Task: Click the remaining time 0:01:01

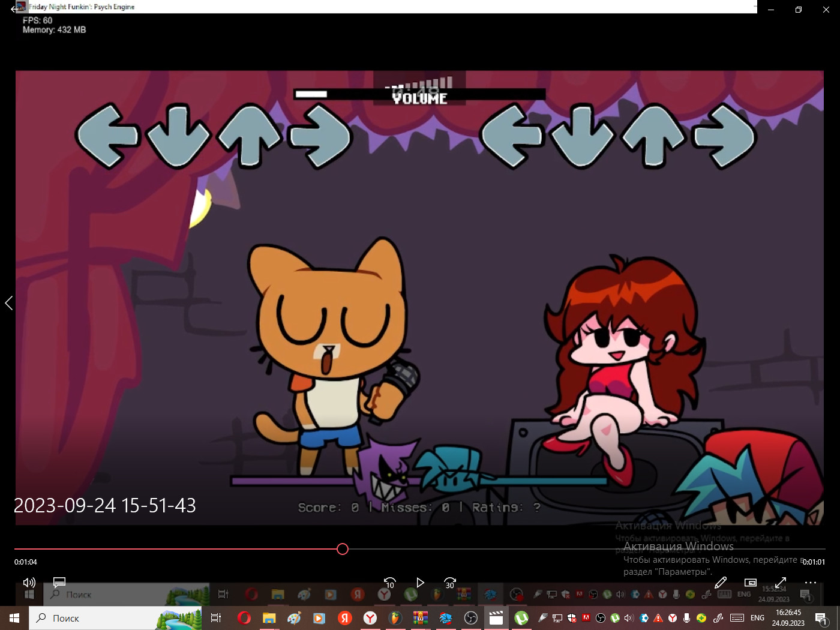Action: pyautogui.click(x=814, y=562)
